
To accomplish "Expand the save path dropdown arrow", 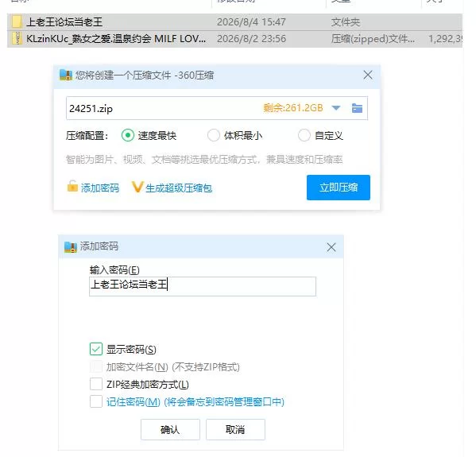I will coord(336,108).
